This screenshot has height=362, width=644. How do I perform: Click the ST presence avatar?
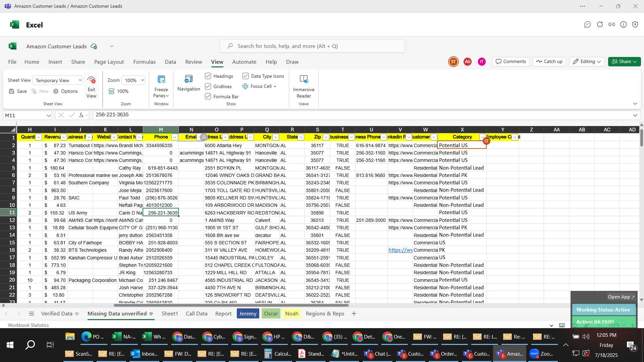point(453,62)
